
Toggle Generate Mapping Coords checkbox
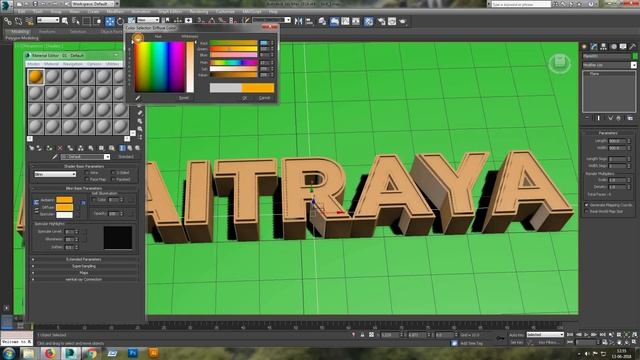pyautogui.click(x=587, y=205)
